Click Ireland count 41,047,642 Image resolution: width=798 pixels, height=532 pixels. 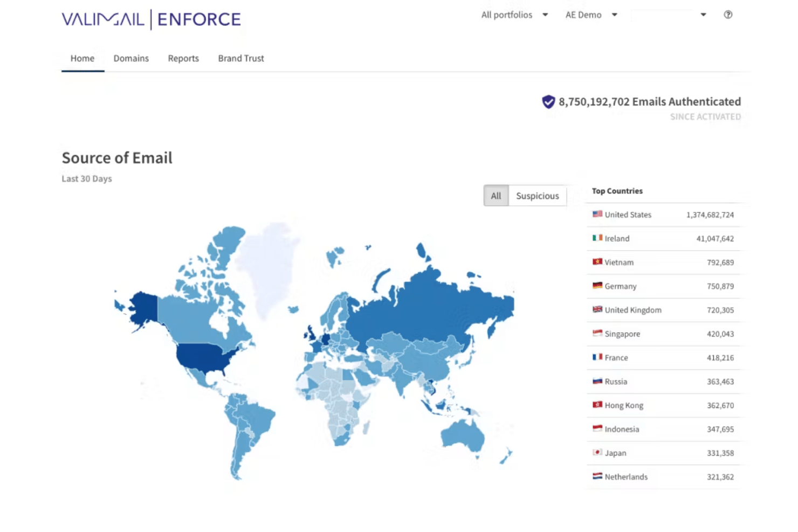point(715,238)
